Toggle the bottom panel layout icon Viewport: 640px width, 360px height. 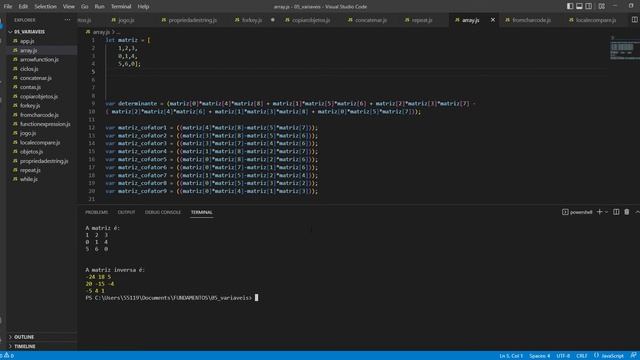pyautogui.click(x=579, y=6)
